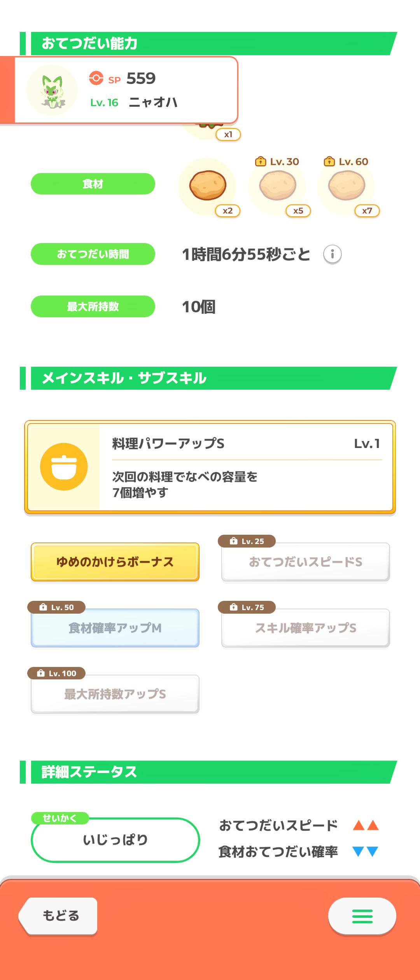Tap the ニャオハ Pokémon portrait

(x=52, y=90)
